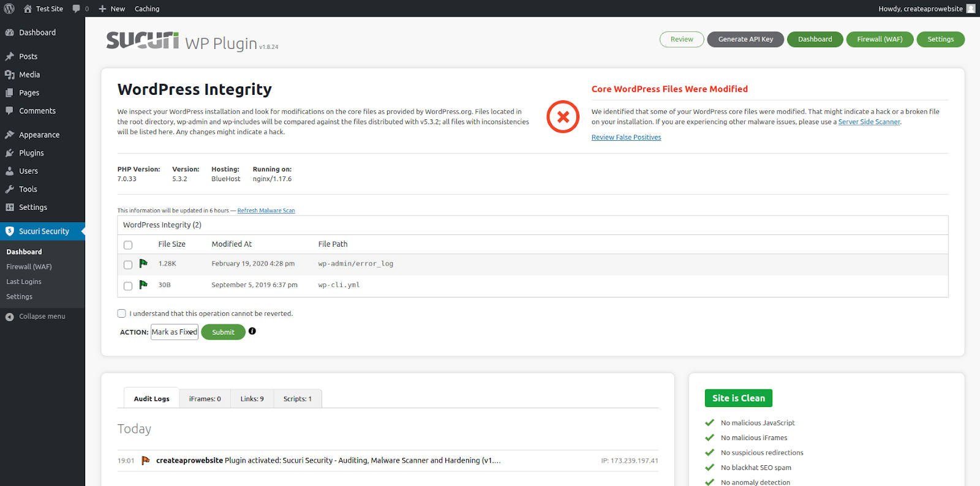The image size is (980, 486).
Task: Open the comments bubble icon in admin bar
Action: click(76, 9)
